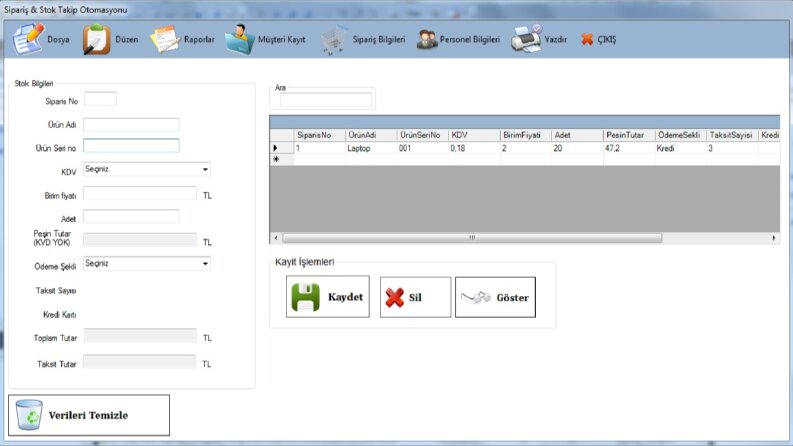Open the KDV dropdown

click(x=147, y=169)
